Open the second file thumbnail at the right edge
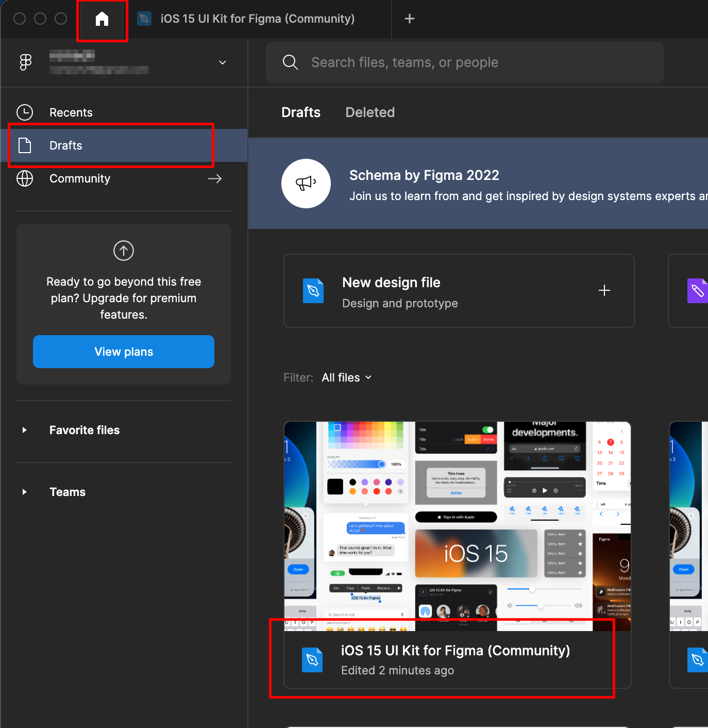The width and height of the screenshot is (708, 728). [x=688, y=526]
